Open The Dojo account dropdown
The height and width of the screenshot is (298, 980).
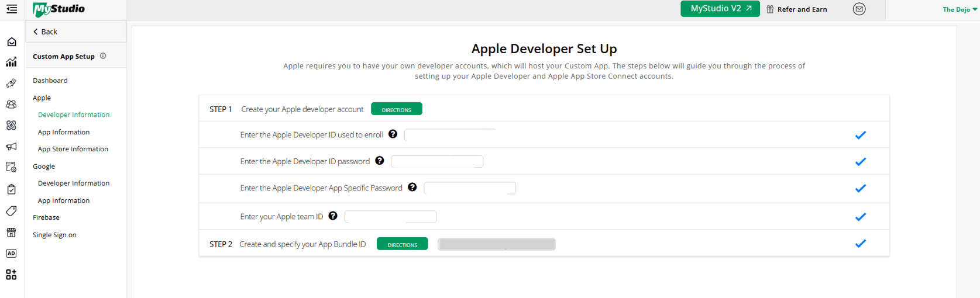pyautogui.click(x=960, y=9)
